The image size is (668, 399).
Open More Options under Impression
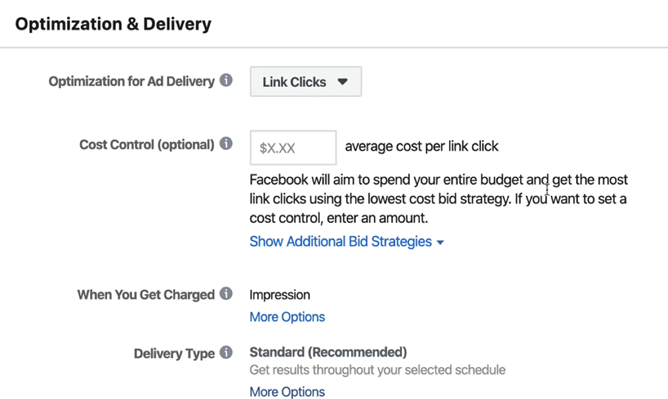287,317
